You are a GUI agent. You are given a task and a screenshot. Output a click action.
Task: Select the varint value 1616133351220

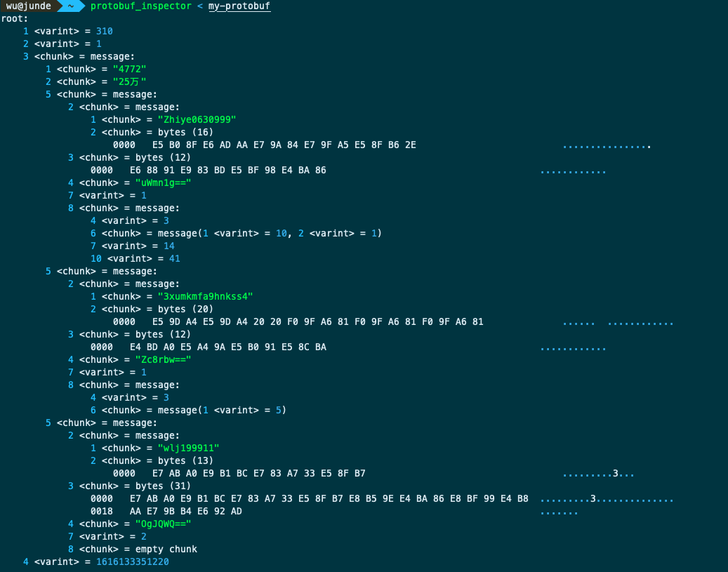[132, 561]
